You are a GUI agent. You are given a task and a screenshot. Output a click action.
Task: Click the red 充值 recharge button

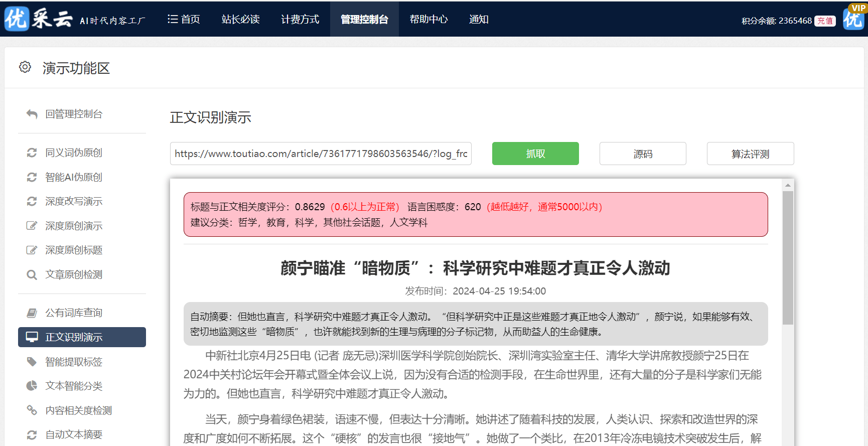(825, 21)
